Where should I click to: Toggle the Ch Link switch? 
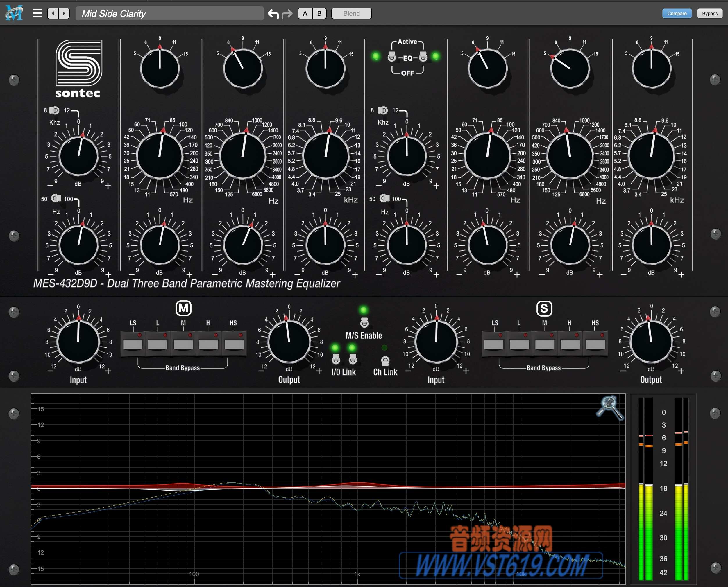click(385, 360)
